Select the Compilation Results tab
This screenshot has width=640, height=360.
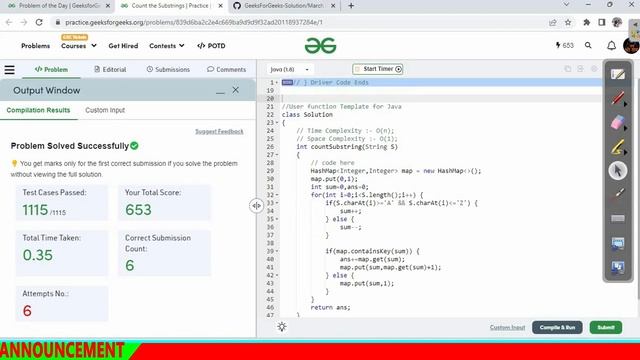[x=38, y=110]
